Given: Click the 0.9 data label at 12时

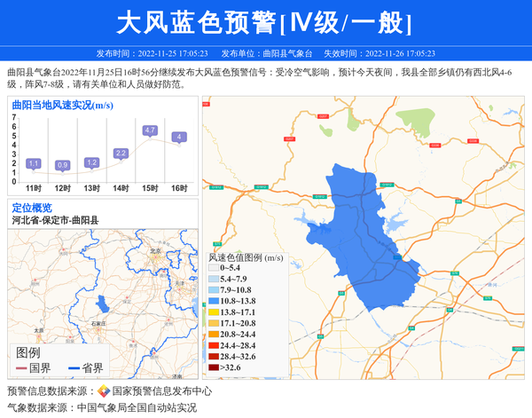Looking at the screenshot, I should (62, 165).
